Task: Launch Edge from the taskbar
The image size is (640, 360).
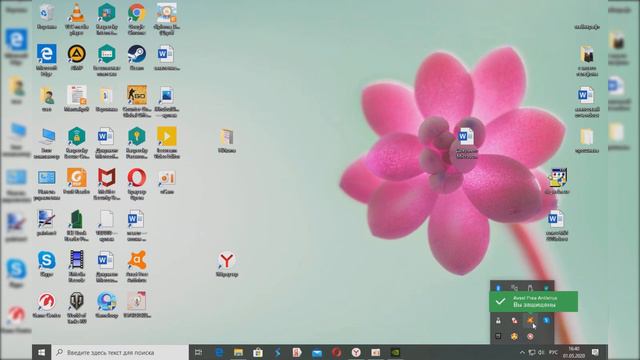Action: click(219, 352)
